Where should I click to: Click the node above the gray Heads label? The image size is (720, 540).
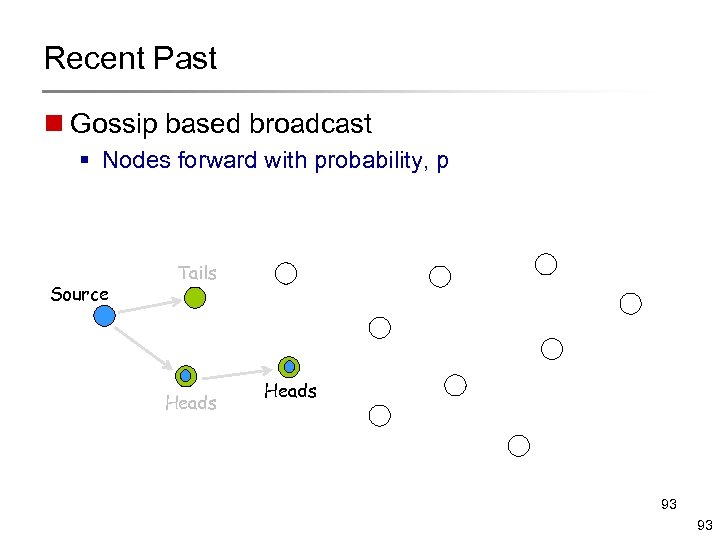pyautogui.click(x=185, y=376)
